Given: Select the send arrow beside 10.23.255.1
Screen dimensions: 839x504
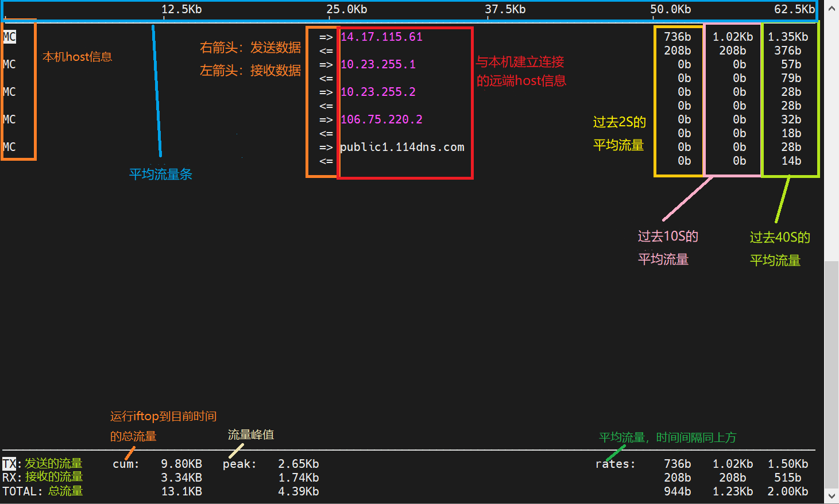Looking at the screenshot, I should 327,64.
